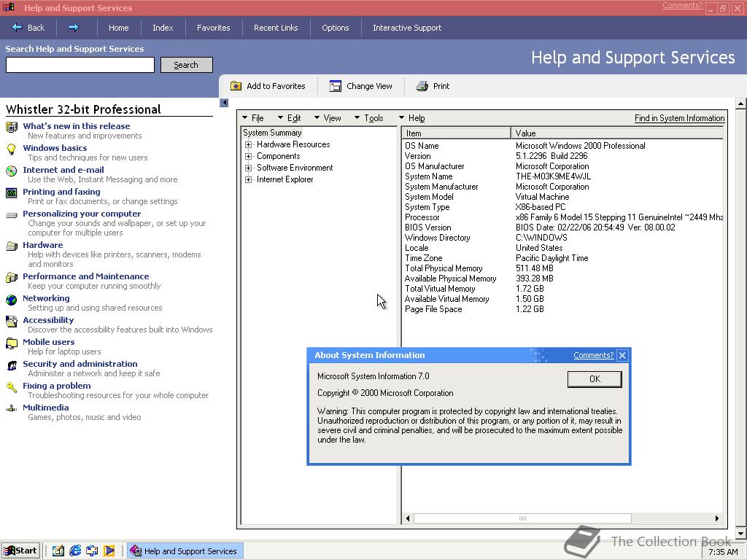Open Interactive Support
Screen dimensions: 747x560
[x=407, y=28]
